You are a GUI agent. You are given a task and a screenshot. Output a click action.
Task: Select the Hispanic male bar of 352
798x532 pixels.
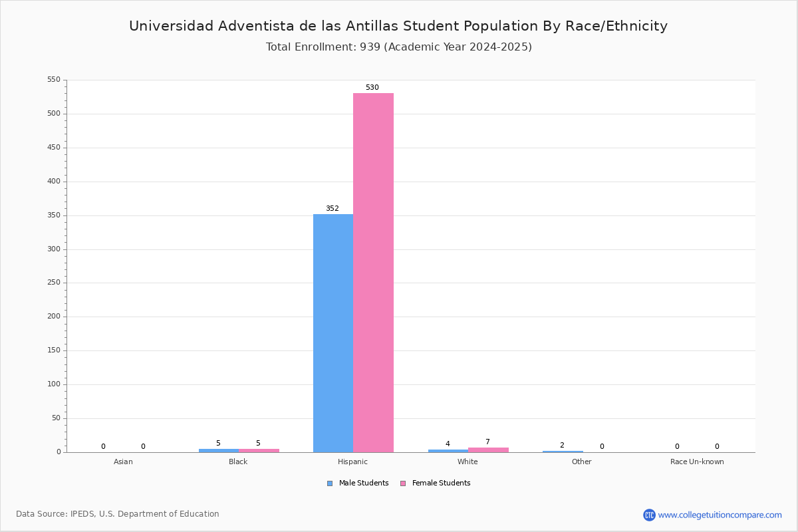333,333
